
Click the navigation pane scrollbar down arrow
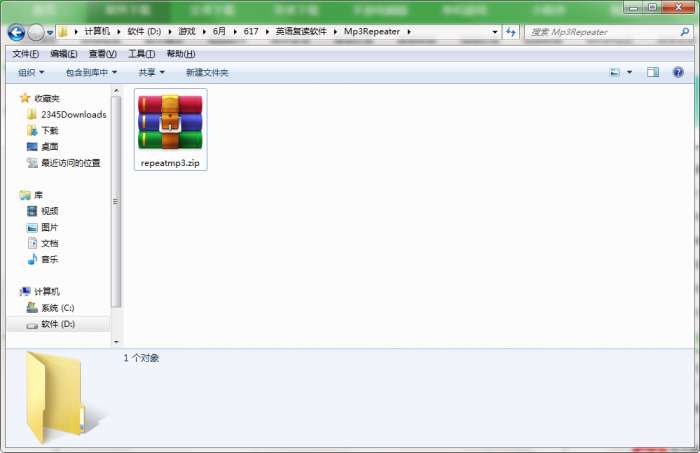[116, 342]
